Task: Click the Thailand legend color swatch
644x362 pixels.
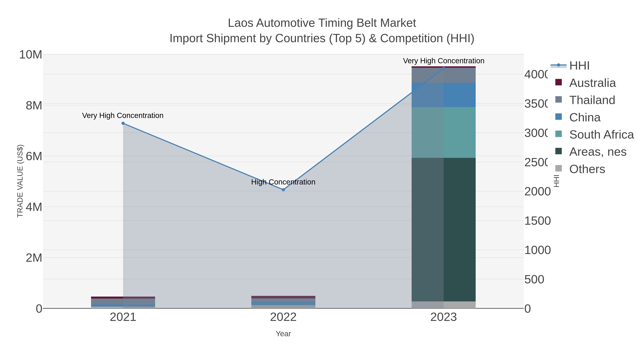Action: 558,99
